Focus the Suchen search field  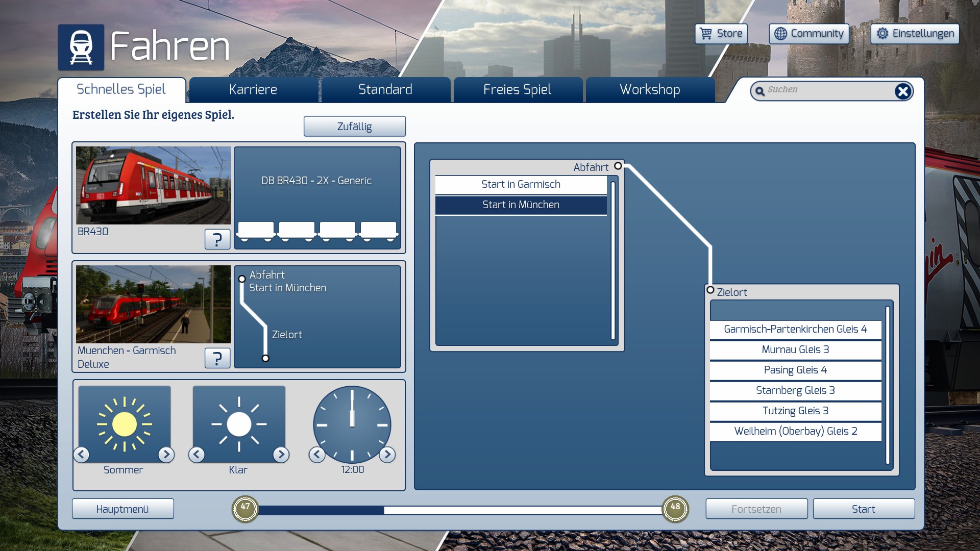tap(827, 90)
